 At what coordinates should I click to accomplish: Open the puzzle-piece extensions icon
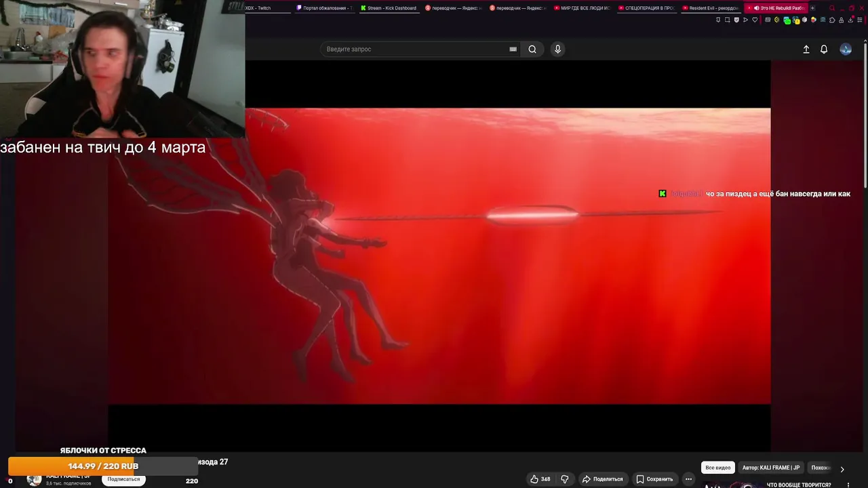(x=832, y=20)
